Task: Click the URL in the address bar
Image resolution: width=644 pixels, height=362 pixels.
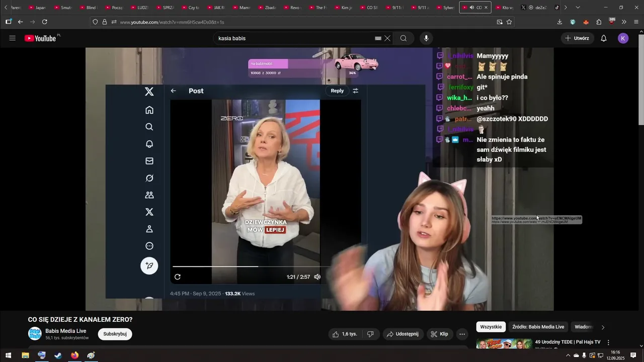Action: 172,22
